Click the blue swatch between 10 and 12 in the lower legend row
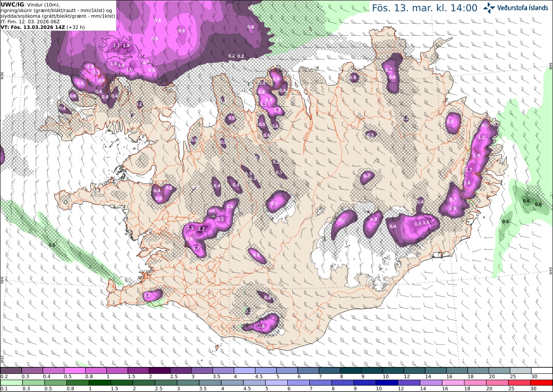553x392 pixels. pos(388,383)
